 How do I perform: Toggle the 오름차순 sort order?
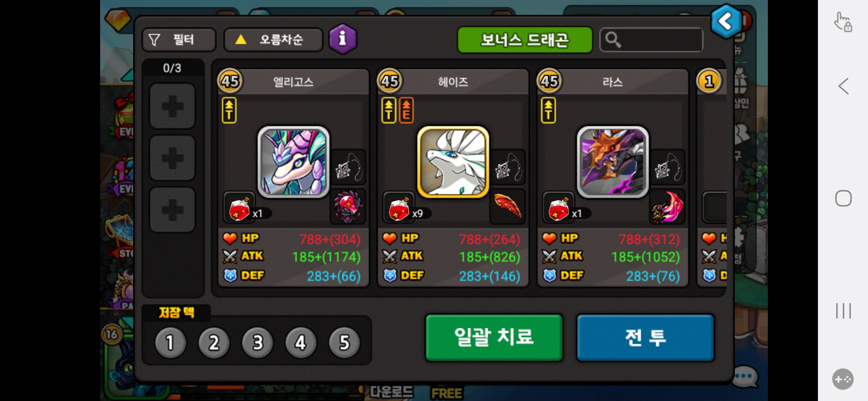[273, 40]
